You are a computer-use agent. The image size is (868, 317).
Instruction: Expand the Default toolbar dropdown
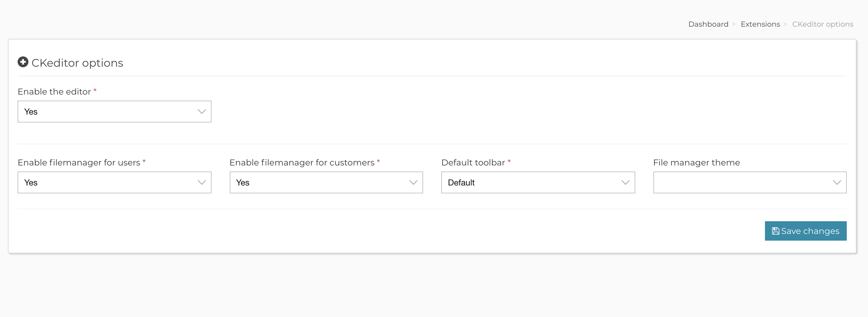(x=538, y=182)
